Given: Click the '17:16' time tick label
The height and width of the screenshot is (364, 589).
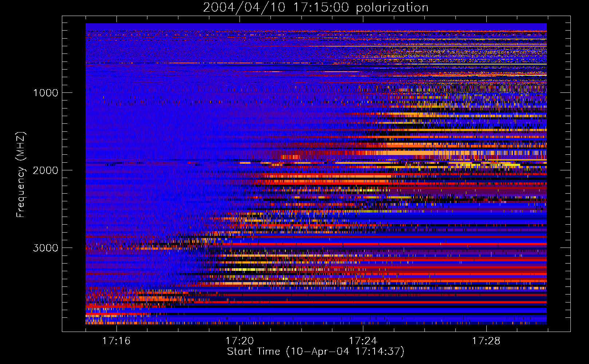Looking at the screenshot, I should pyautogui.click(x=116, y=341).
